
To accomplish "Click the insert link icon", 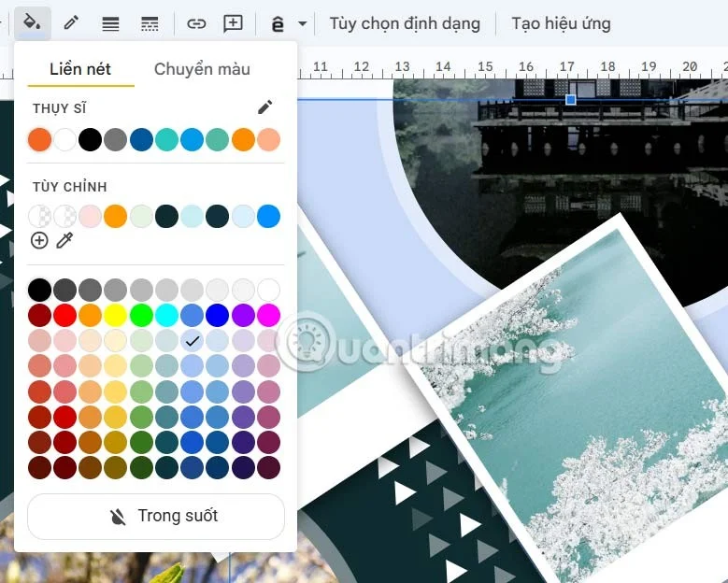I will click(x=196, y=23).
